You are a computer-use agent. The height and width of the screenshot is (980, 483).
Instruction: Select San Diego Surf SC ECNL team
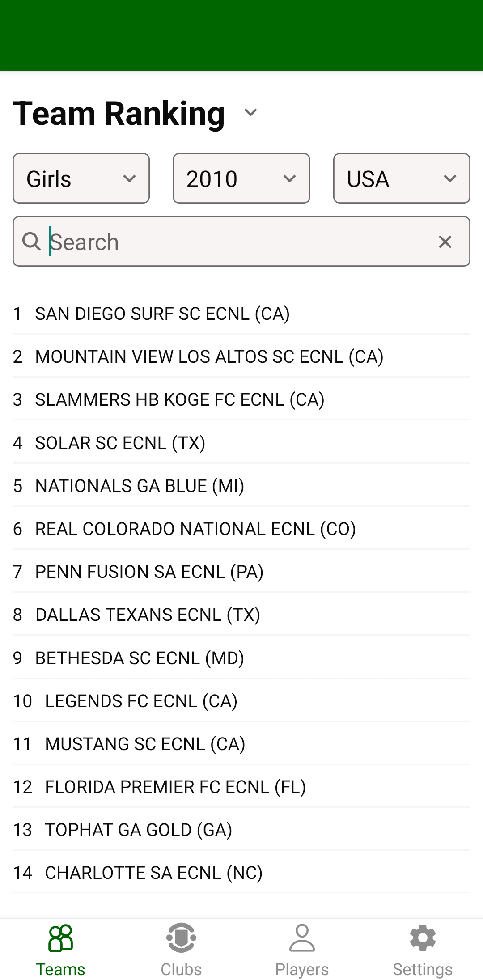point(241,314)
